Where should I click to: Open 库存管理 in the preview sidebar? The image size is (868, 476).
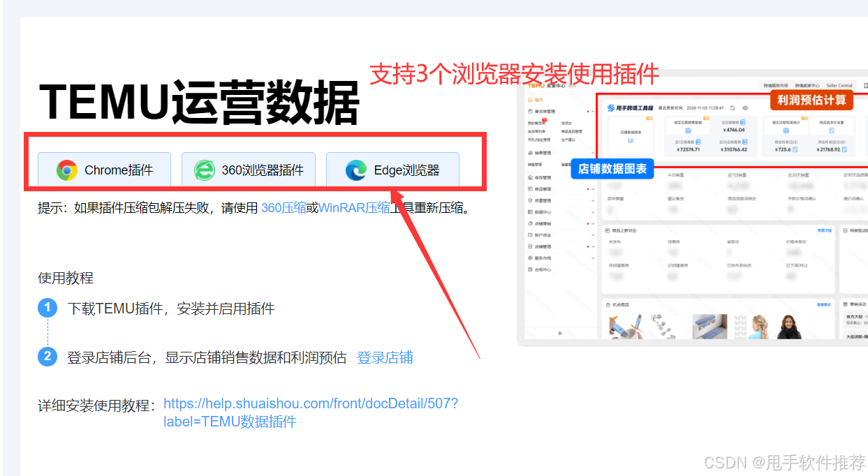tap(540, 177)
